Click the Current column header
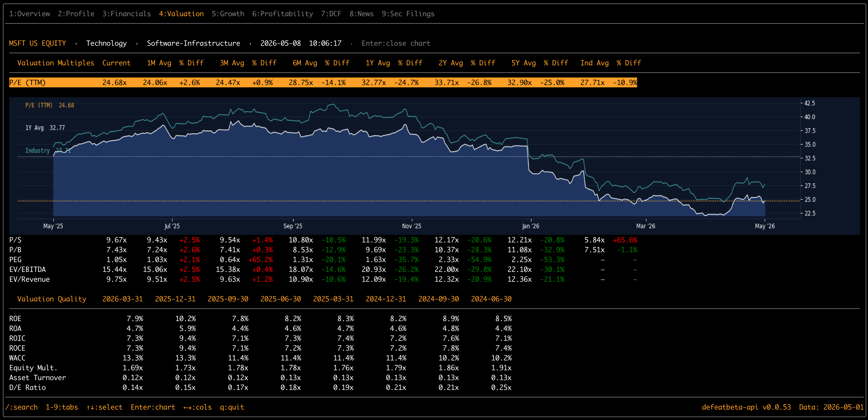 click(116, 63)
